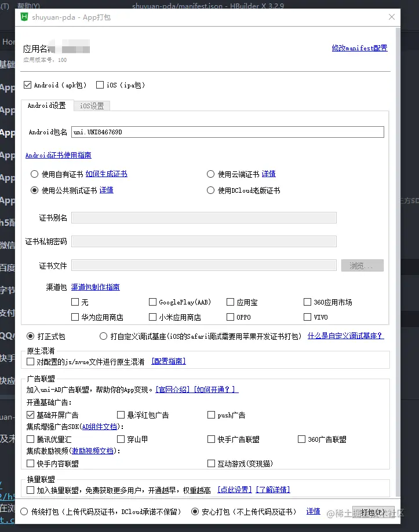
Task: Click the 证书私钥密码 input field
Action: (204, 241)
